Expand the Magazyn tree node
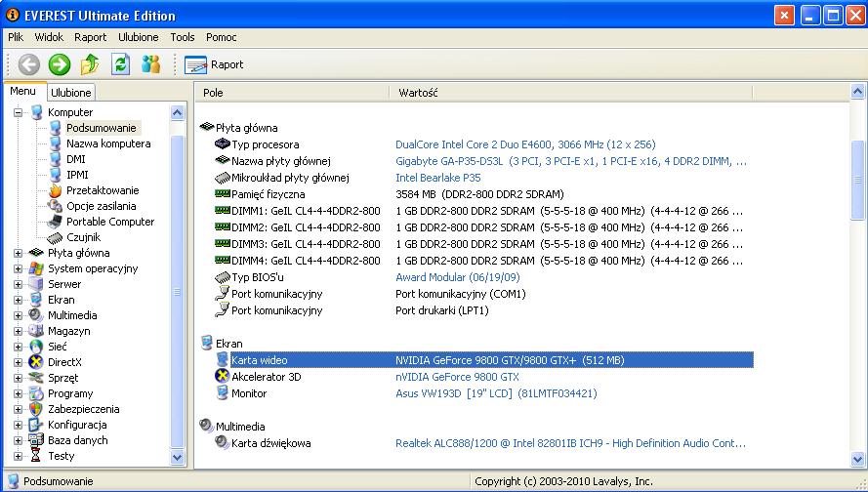 point(19,331)
